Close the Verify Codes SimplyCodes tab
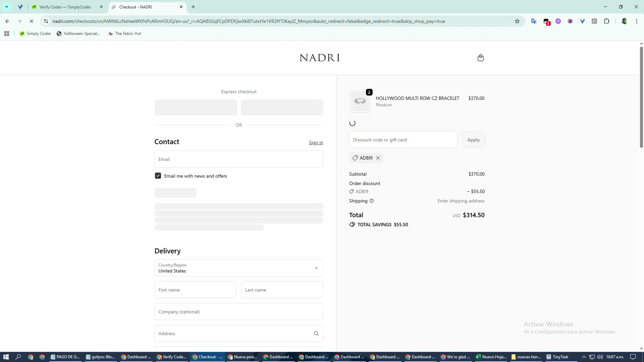The image size is (644, 362). click(x=101, y=7)
